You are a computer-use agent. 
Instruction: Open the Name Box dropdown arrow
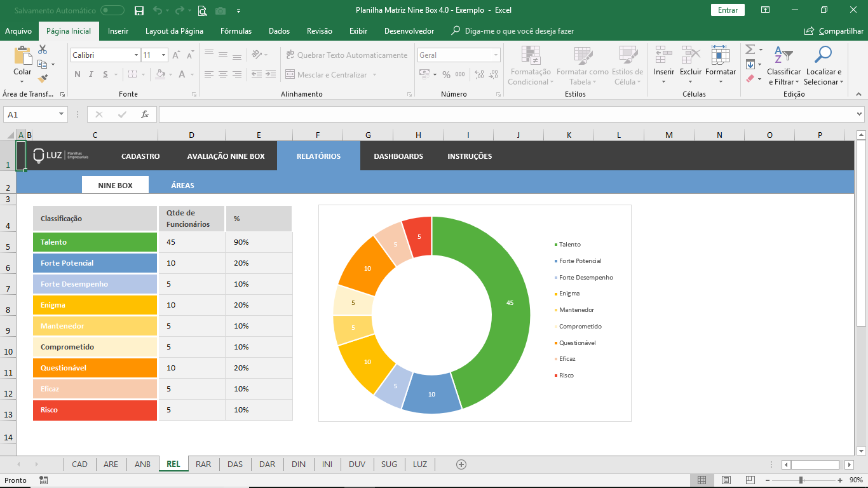pyautogui.click(x=62, y=114)
